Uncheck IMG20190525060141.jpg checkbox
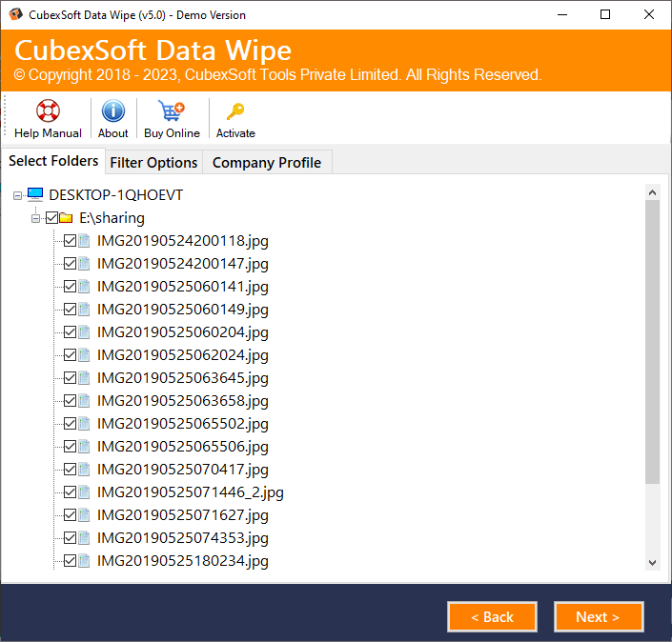The height and width of the screenshot is (642, 672). [70, 287]
